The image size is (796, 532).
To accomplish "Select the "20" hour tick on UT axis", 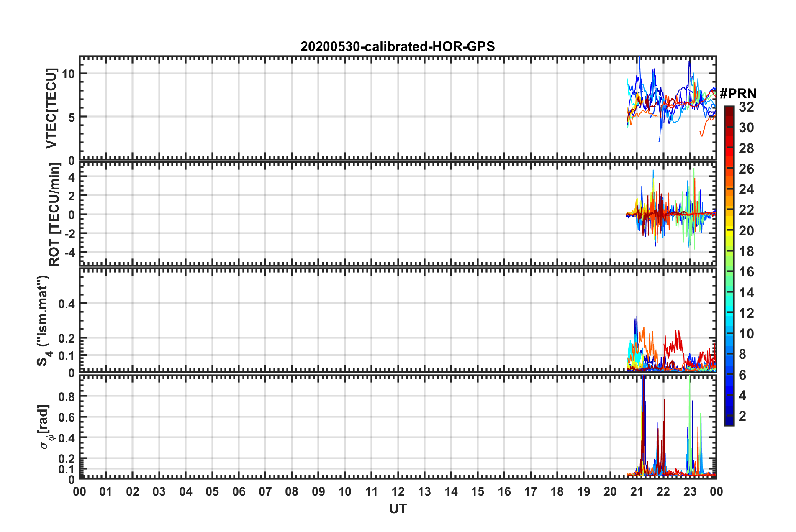I will [x=610, y=491].
